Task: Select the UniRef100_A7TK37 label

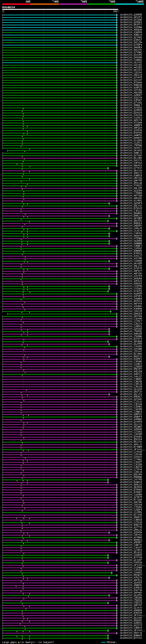Action: pos(131,168)
